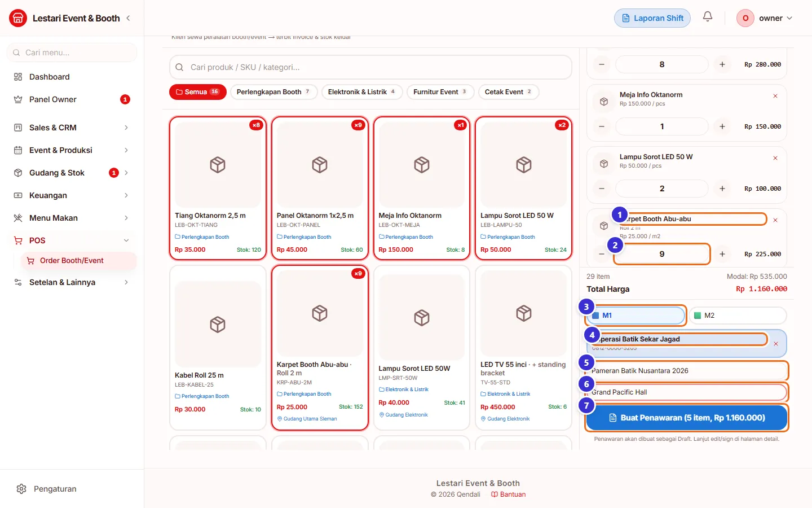The width and height of the screenshot is (812, 508).
Task: Decrease Meja Info Oktanorm quantity
Action: point(602,126)
